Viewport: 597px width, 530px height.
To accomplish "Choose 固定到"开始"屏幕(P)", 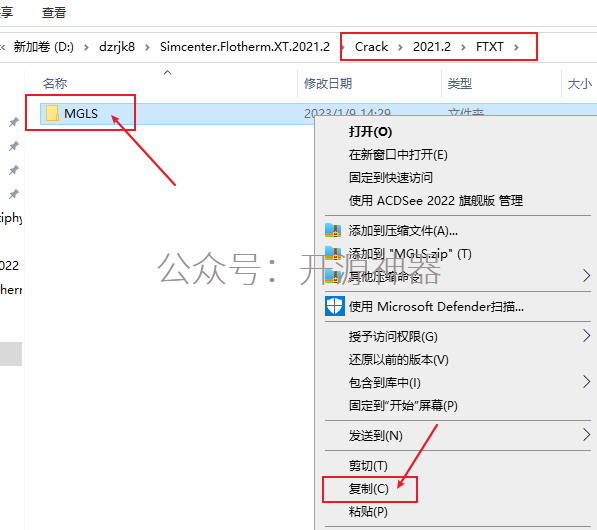I will click(x=403, y=405).
